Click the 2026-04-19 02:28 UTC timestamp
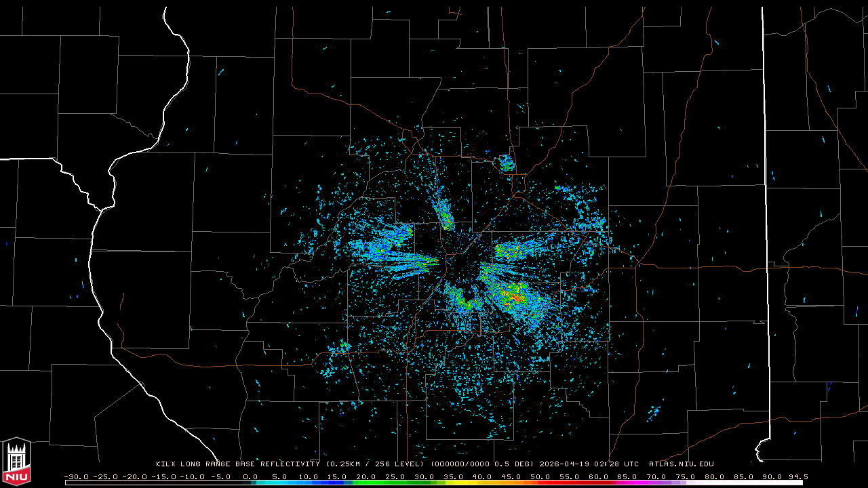This screenshot has width=868, height=488. point(589,464)
